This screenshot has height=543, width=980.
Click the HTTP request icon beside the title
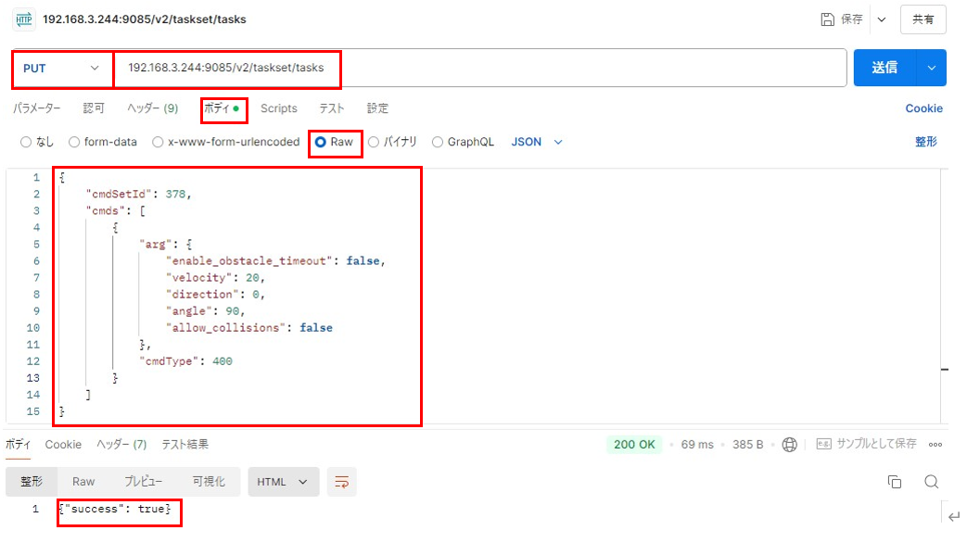tap(23, 19)
